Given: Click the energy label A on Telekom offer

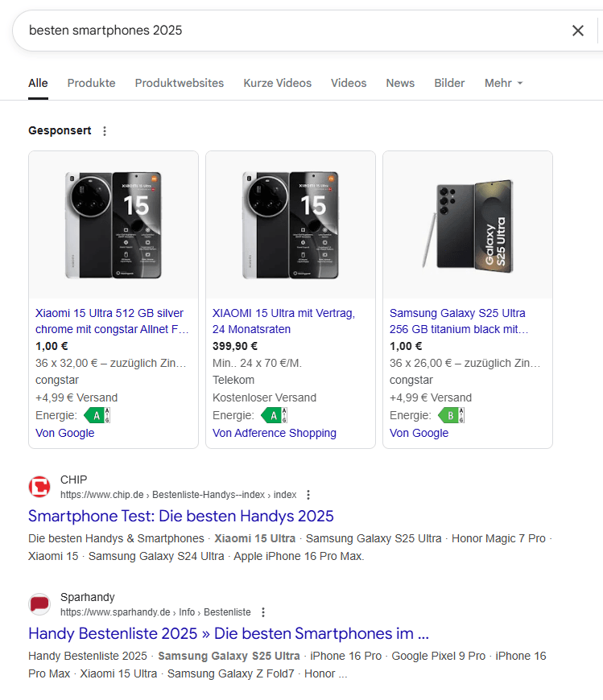Looking at the screenshot, I should 274,415.
